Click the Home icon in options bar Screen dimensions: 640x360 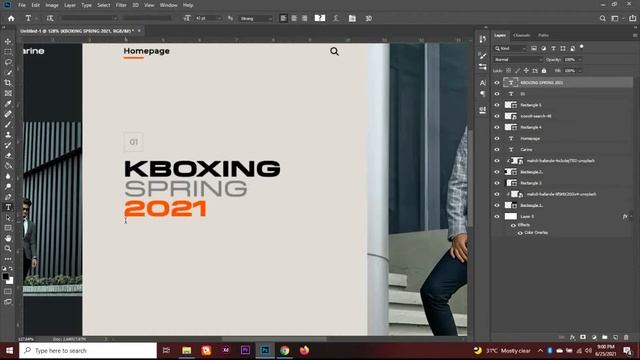coord(11,18)
